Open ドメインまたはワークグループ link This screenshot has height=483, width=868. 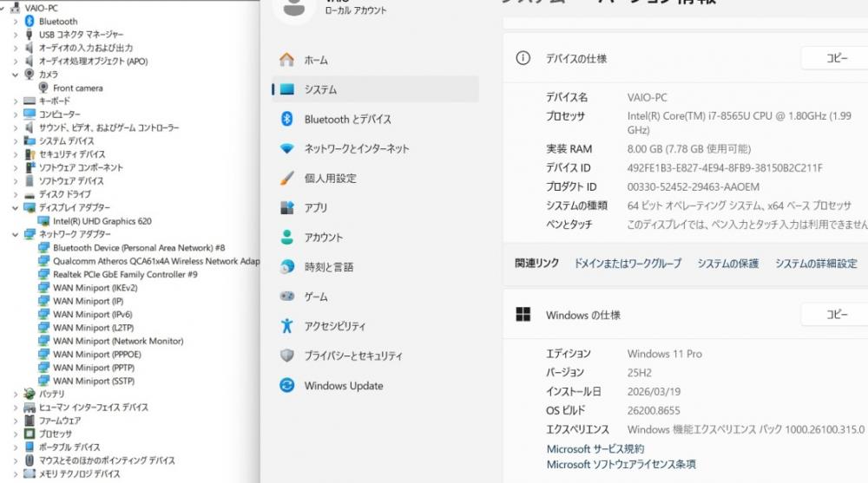click(628, 264)
